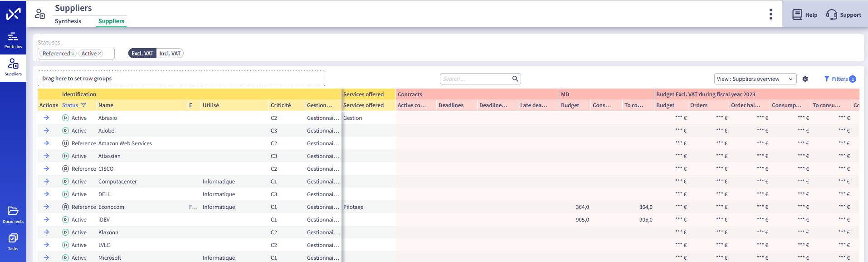Open Econocom row with arrow action
Screen dimensions: 868x262
click(46, 207)
